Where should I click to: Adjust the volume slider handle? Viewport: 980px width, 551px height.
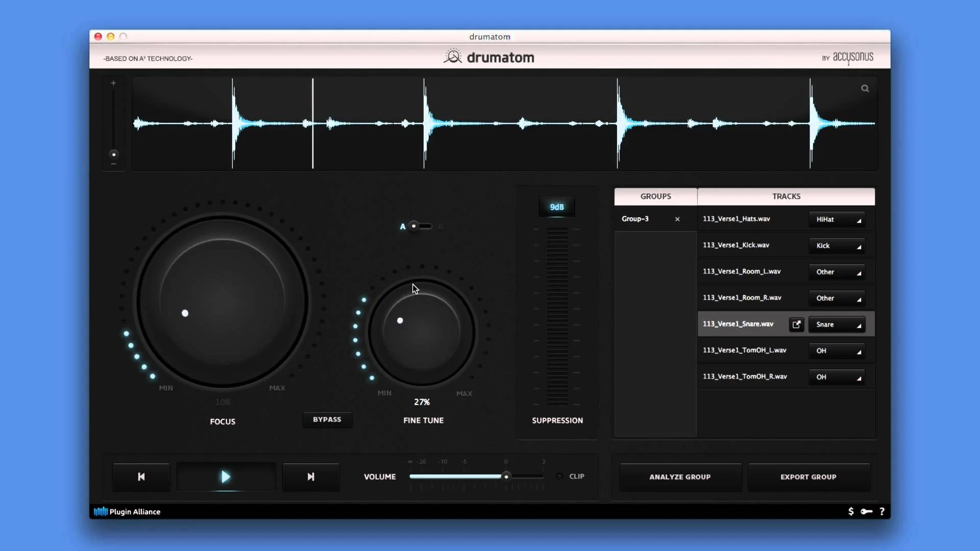(x=506, y=476)
